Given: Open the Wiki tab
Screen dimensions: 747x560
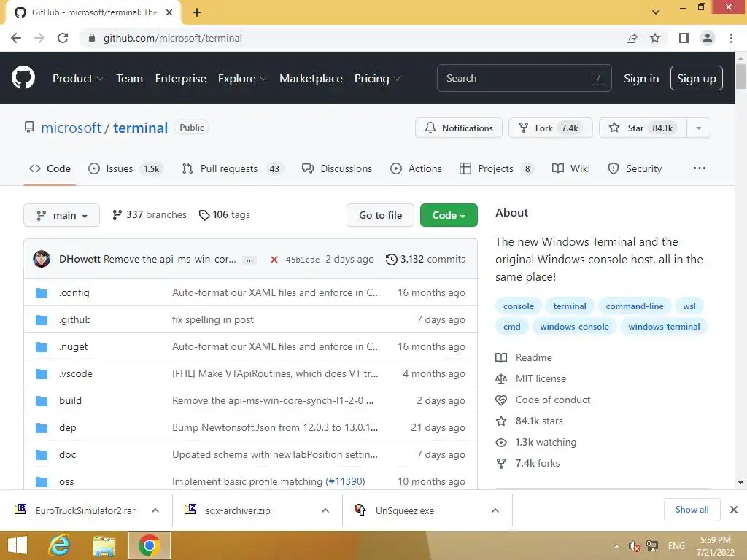Looking at the screenshot, I should click(570, 168).
